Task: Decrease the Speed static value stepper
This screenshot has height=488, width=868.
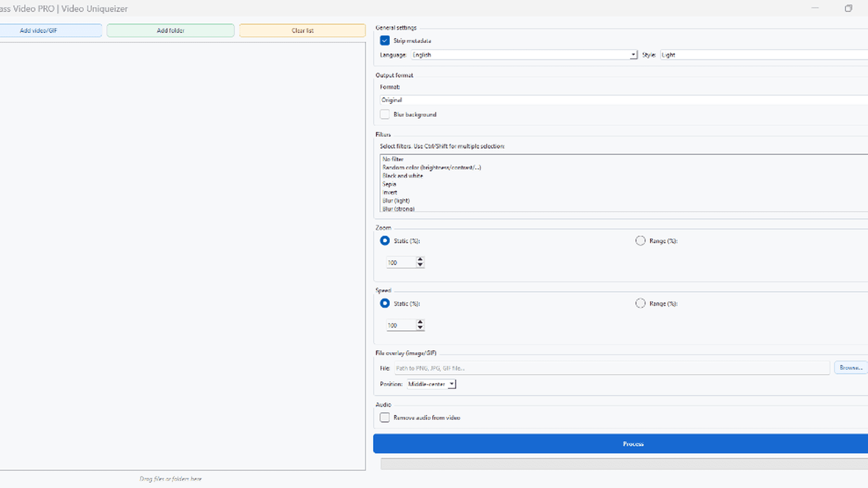Action: coord(420,328)
